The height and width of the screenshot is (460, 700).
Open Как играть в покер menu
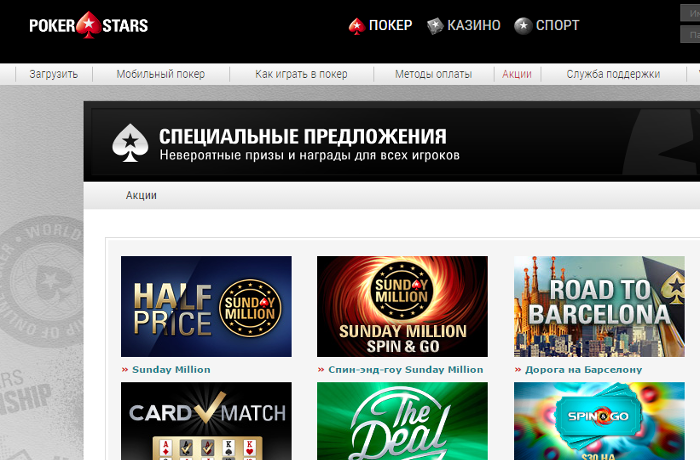301,74
